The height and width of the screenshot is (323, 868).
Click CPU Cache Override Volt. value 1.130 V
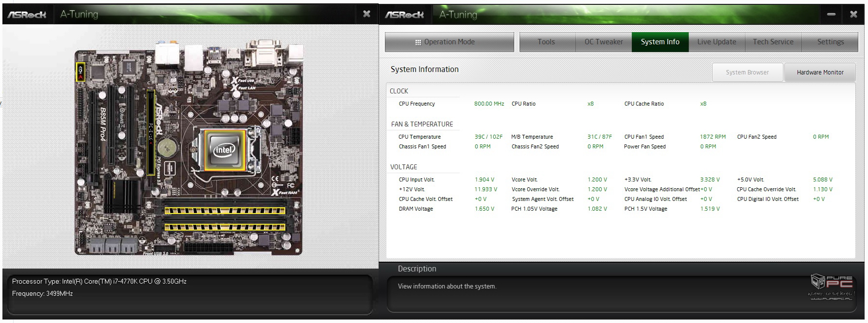(x=823, y=189)
